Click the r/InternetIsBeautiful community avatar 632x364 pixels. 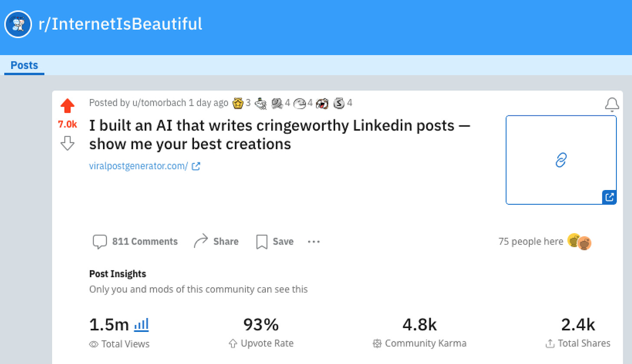tap(18, 24)
